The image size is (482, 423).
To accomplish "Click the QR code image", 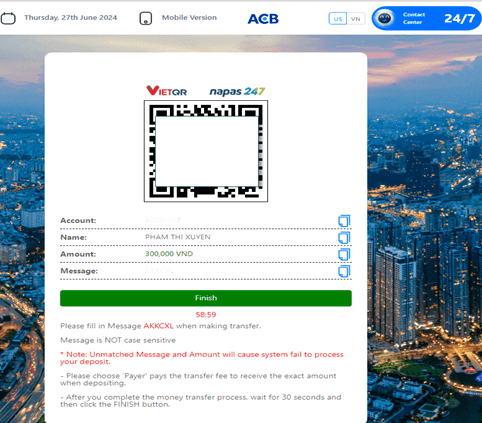I will coord(206,151).
